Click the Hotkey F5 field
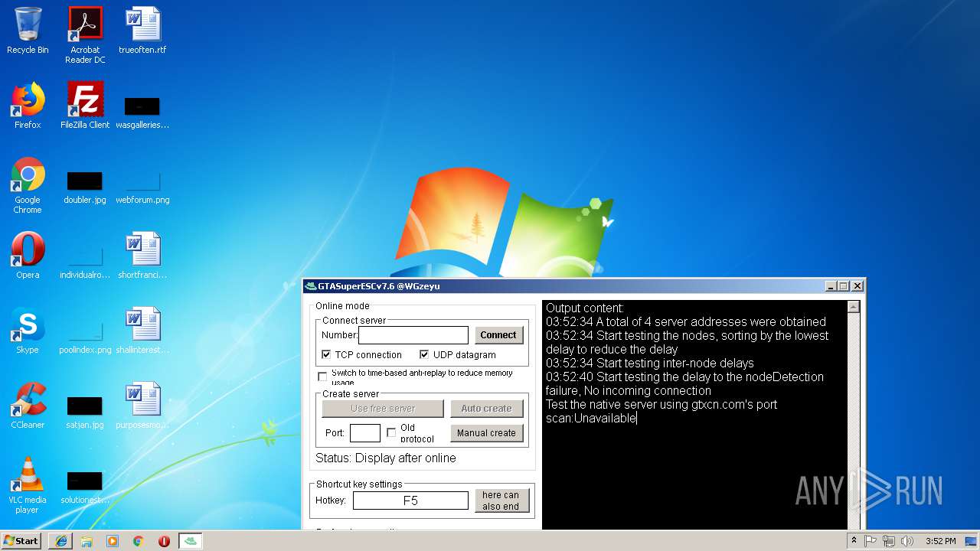This screenshot has height=551, width=980. [x=410, y=500]
